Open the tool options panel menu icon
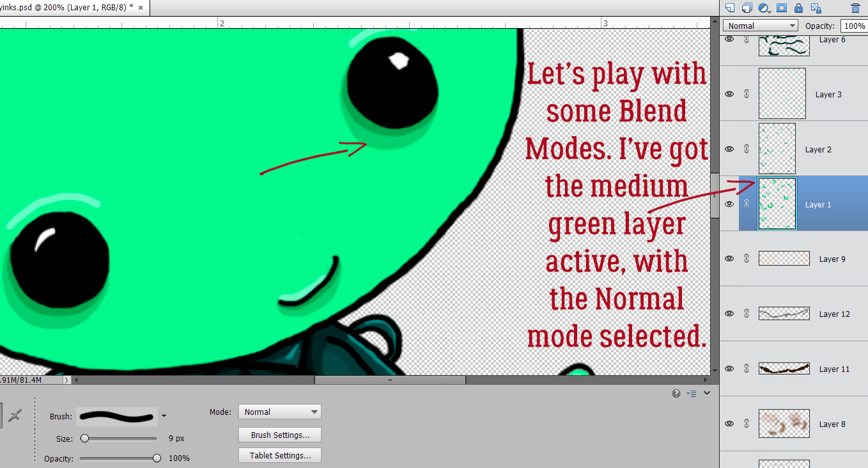Viewport: 868px width, 468px height. click(x=691, y=393)
